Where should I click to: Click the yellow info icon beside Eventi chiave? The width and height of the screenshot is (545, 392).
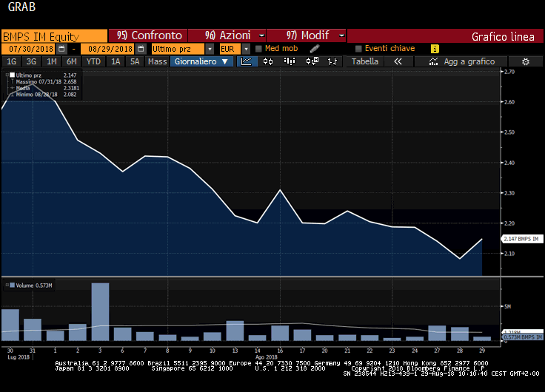point(435,49)
